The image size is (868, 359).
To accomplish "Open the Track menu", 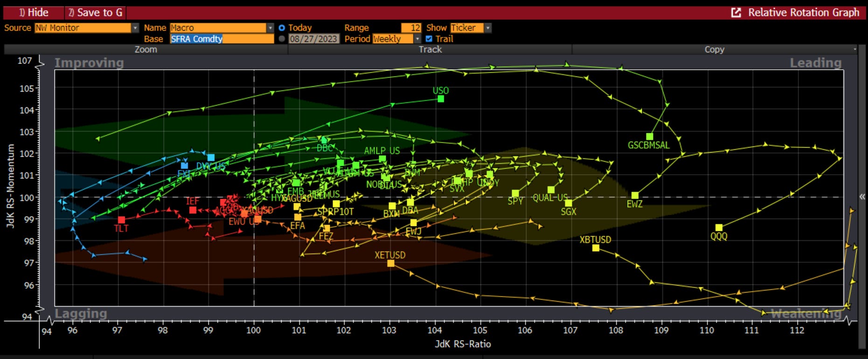I will (430, 49).
